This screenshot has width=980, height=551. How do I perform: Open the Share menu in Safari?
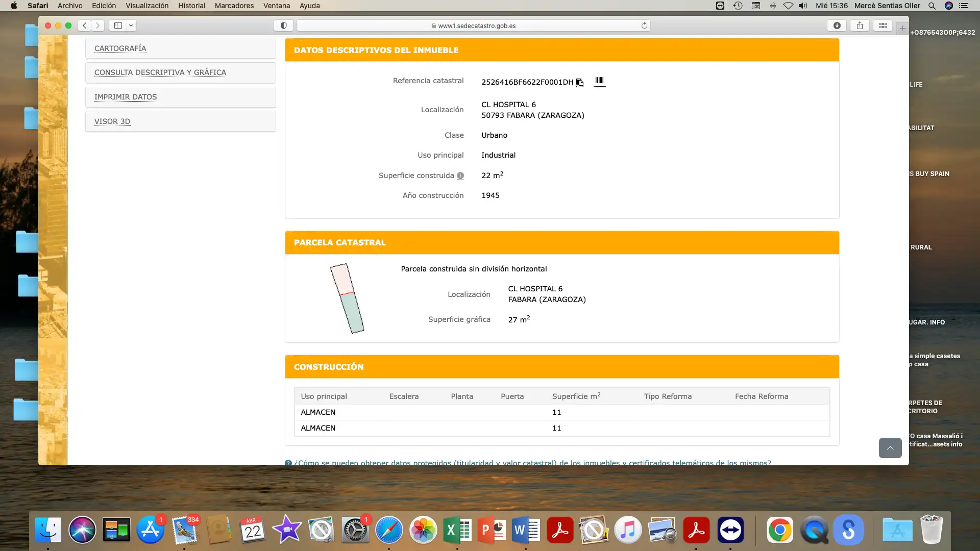860,26
